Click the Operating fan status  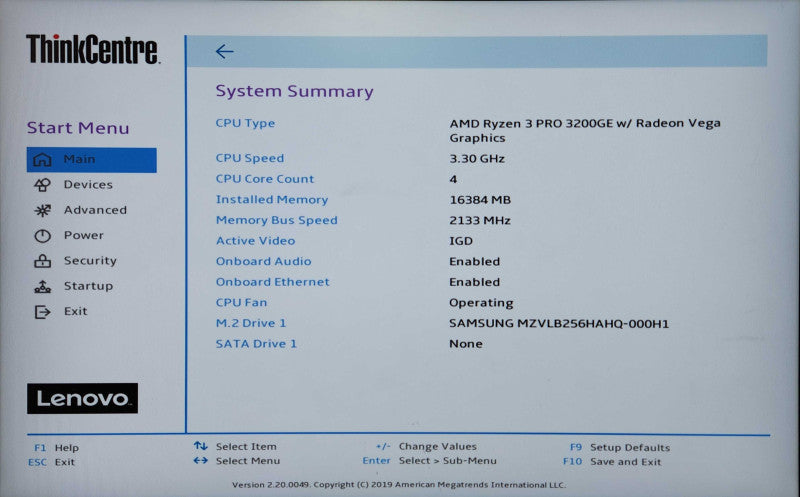(x=481, y=303)
